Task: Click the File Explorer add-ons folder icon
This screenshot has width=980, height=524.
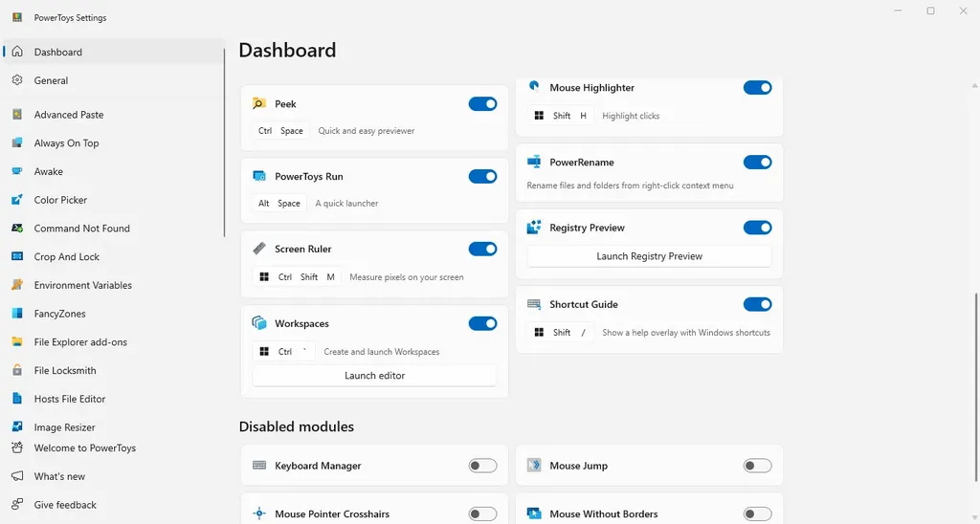Action: 17,341
